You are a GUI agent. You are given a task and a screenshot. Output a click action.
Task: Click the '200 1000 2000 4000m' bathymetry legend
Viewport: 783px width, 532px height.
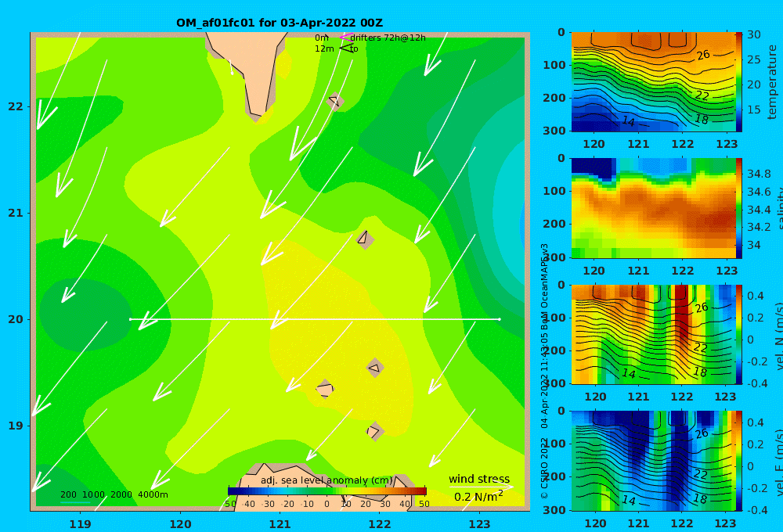tap(114, 494)
